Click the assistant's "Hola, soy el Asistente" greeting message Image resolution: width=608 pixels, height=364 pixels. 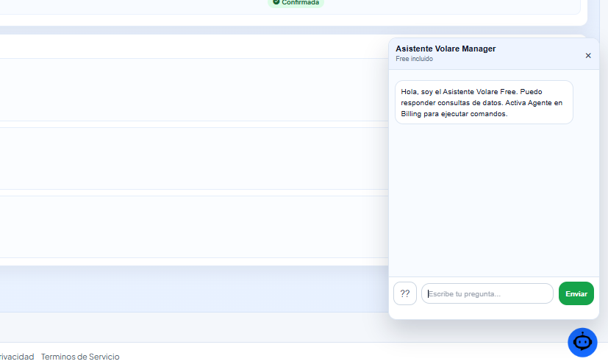tap(484, 102)
